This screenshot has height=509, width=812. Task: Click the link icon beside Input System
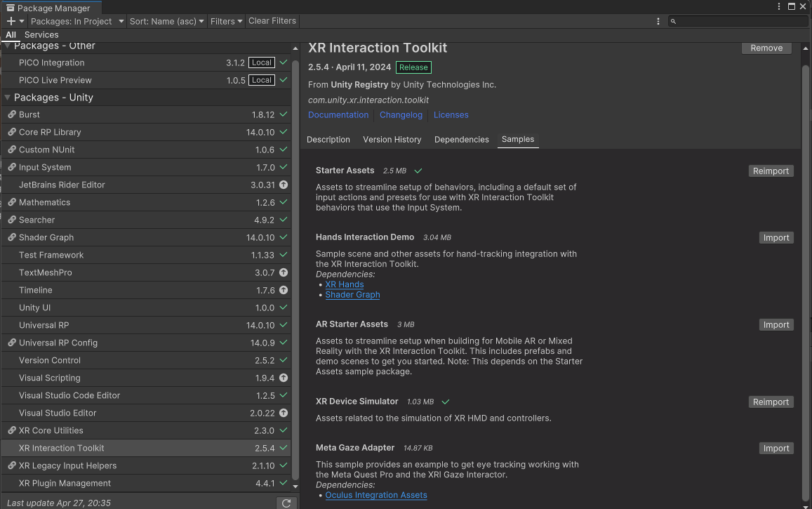pyautogui.click(x=11, y=167)
